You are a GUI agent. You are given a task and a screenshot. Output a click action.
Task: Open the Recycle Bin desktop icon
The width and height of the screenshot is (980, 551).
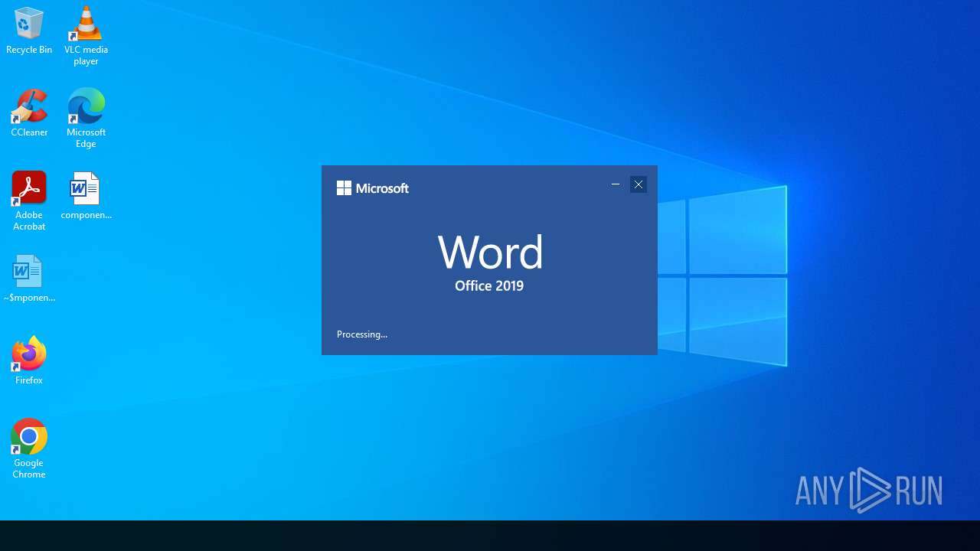tap(29, 31)
